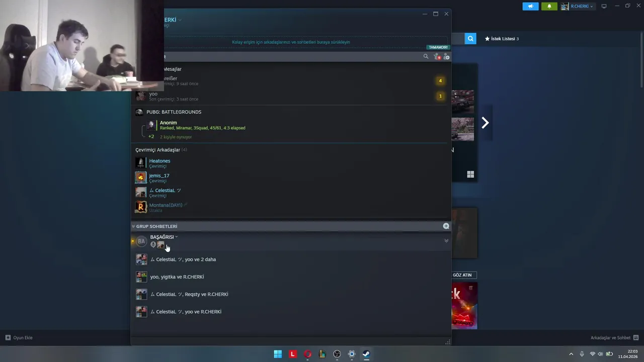Open League of Legends taskbar icon
Image resolution: width=644 pixels, height=362 pixels.
322,354
